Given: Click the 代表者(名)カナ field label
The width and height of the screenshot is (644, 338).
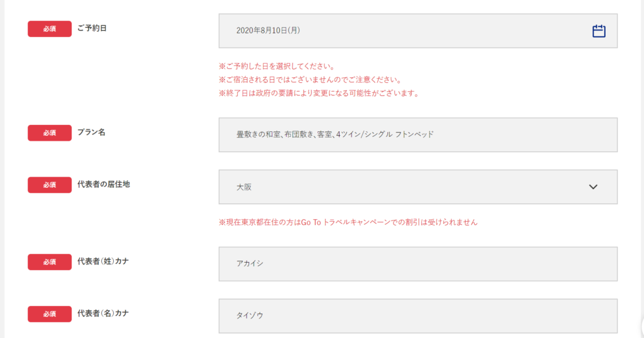Looking at the screenshot, I should pyautogui.click(x=103, y=313).
